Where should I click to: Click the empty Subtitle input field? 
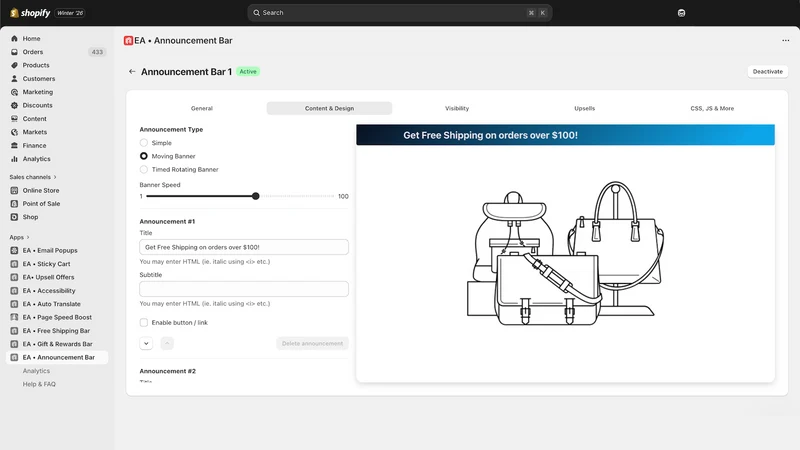[244, 289]
